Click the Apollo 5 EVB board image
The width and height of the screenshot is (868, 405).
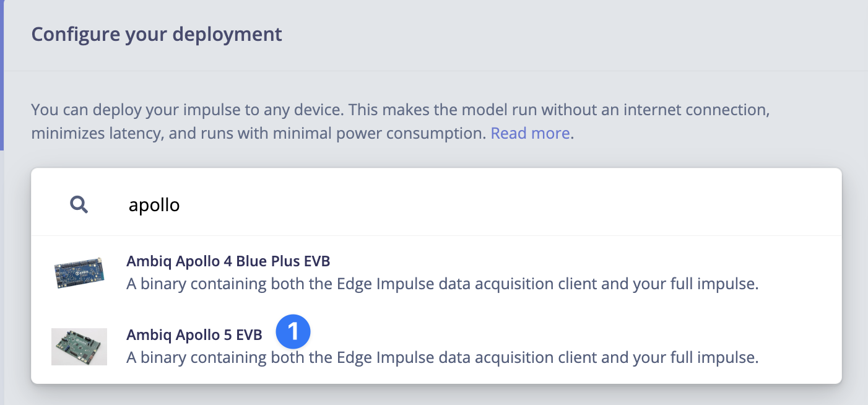pos(79,346)
